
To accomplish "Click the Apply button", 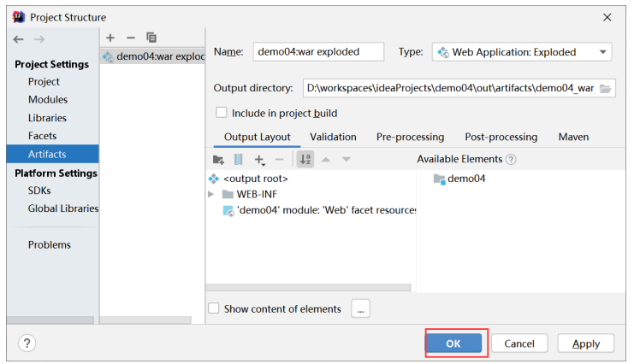I will click(586, 343).
